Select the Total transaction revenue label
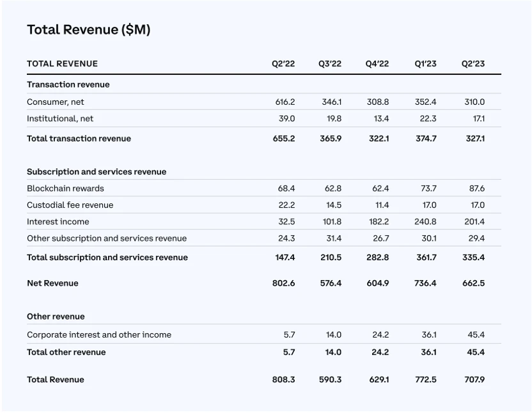532x413 pixels. (79, 139)
